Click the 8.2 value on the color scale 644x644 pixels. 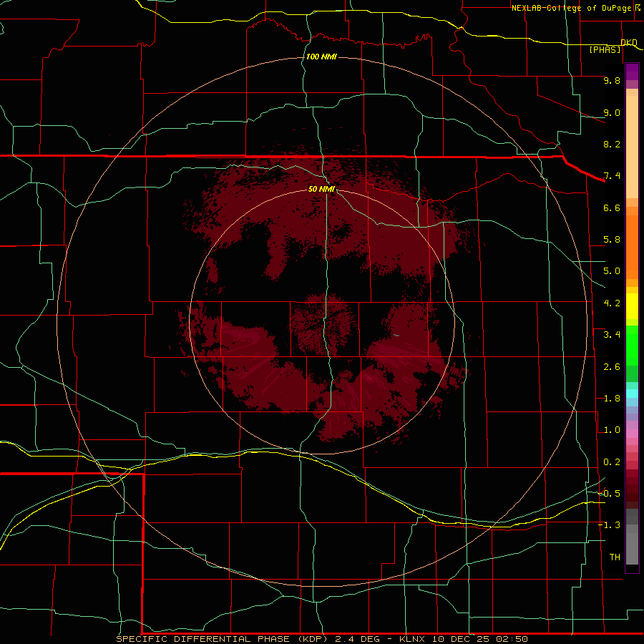612,144
